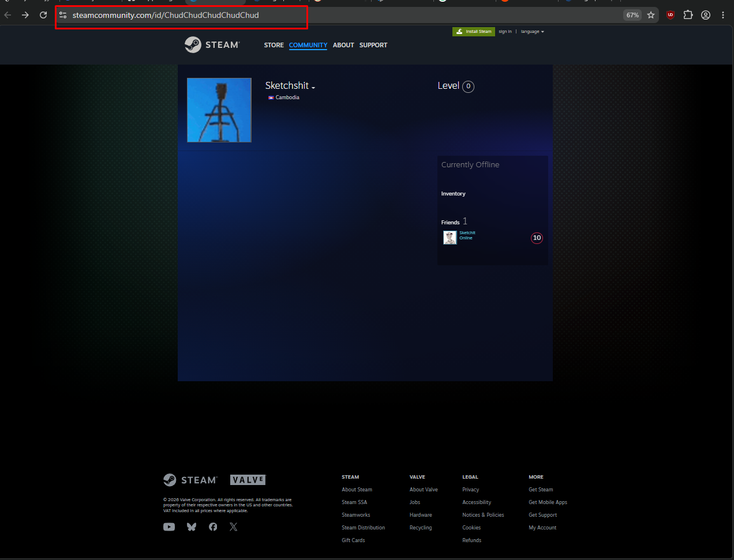This screenshot has height=560, width=734.
Task: Click the footer Steam logo
Action: point(190,480)
